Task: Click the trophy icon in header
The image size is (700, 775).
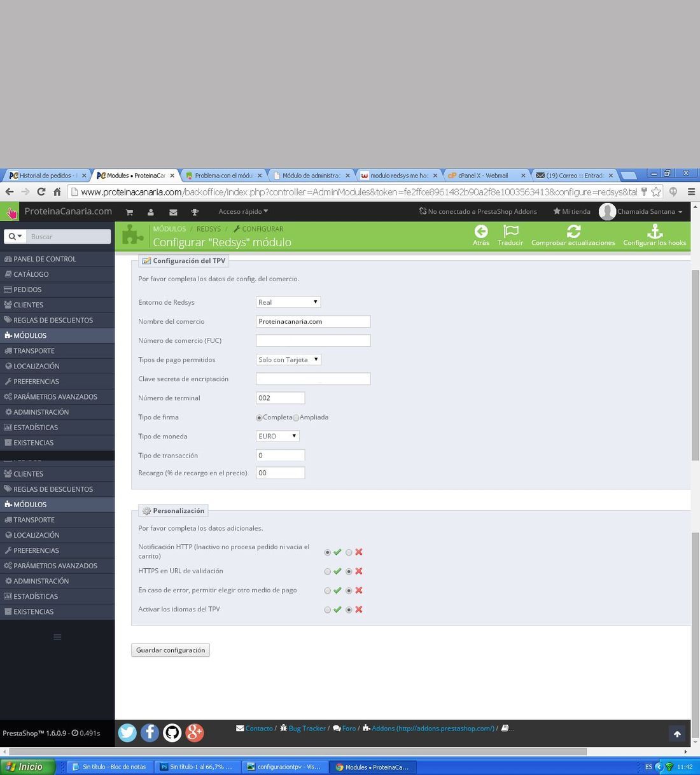Action: click(195, 212)
